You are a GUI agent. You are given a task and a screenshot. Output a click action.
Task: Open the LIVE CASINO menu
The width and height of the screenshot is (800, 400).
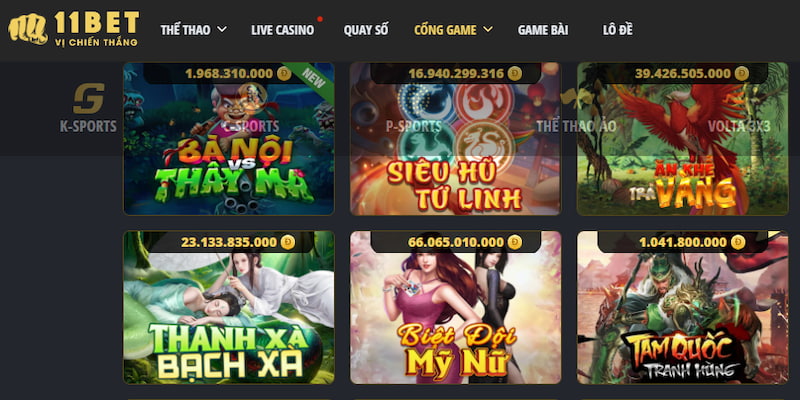click(x=282, y=30)
